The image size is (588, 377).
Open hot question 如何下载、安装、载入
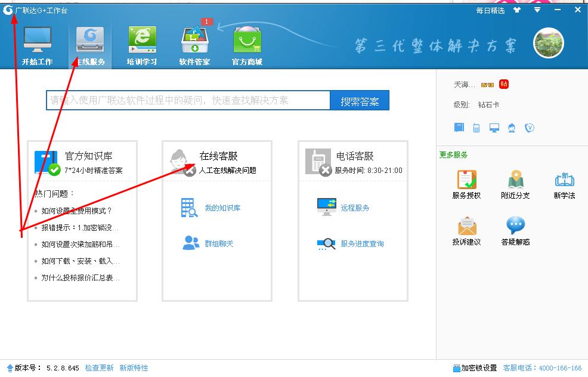coord(81,261)
